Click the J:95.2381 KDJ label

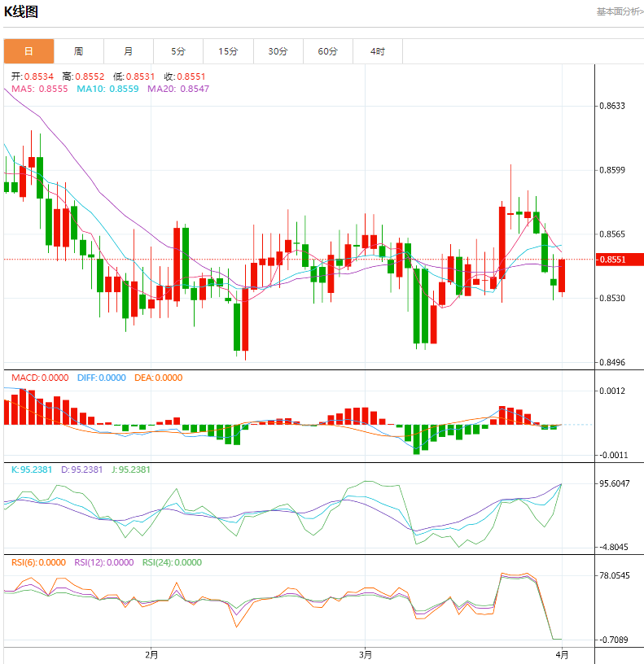pos(131,470)
